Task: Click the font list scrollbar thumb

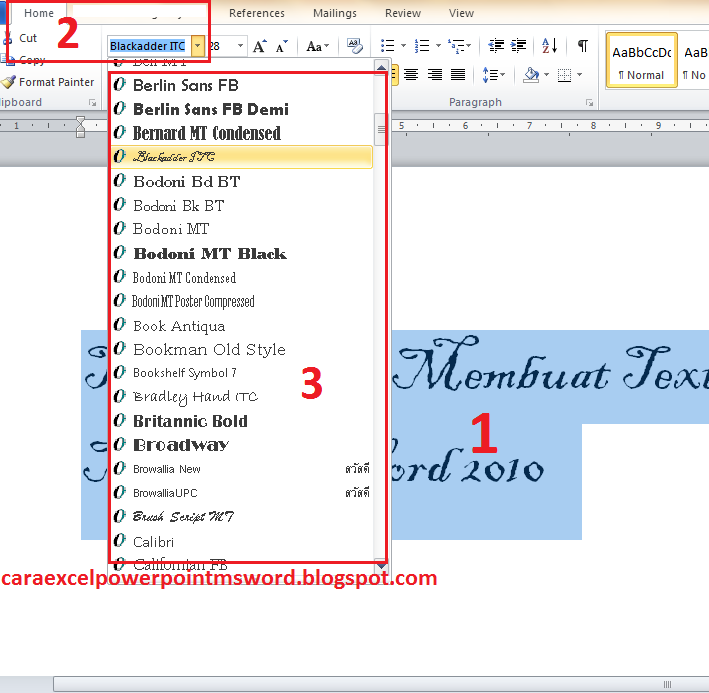Action: 381,130
